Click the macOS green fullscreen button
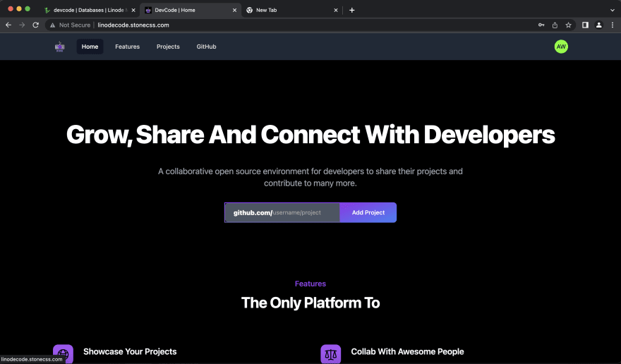 (x=28, y=8)
